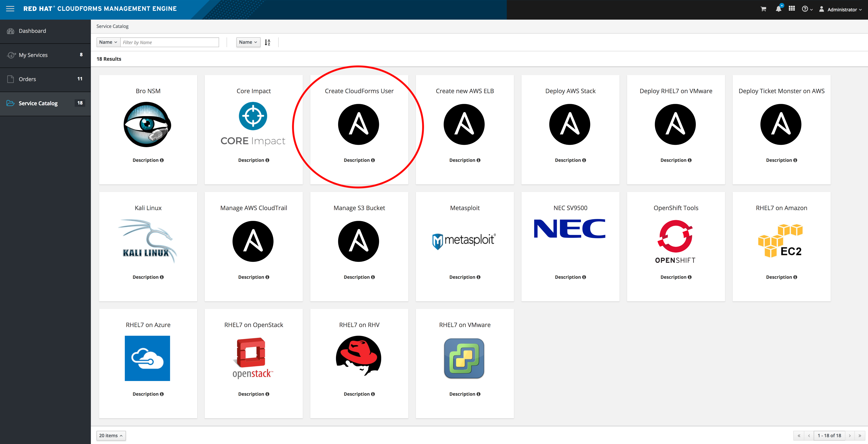Show Description for Deploy Ticket Monster on AWS

point(781,160)
